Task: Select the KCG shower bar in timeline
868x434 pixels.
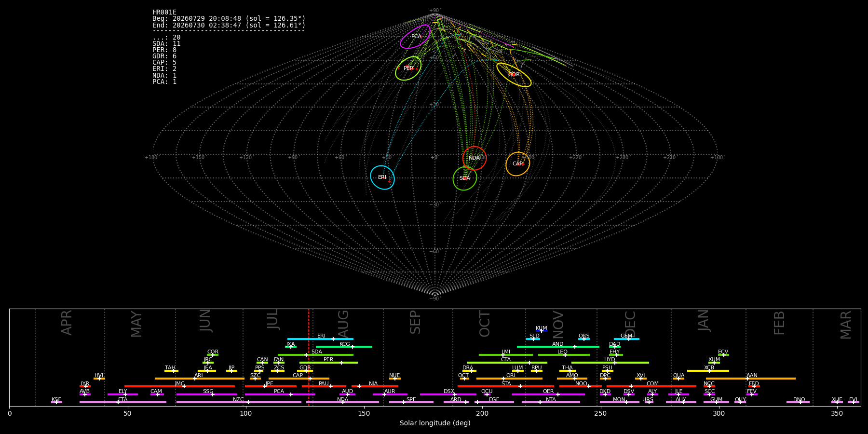Action: tap(344, 347)
